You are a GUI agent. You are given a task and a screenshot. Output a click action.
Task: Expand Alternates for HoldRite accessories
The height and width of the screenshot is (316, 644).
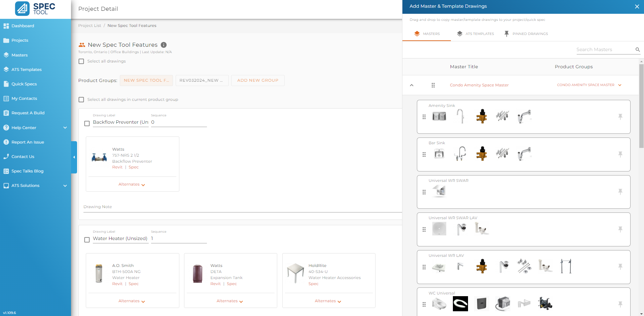[328, 301]
